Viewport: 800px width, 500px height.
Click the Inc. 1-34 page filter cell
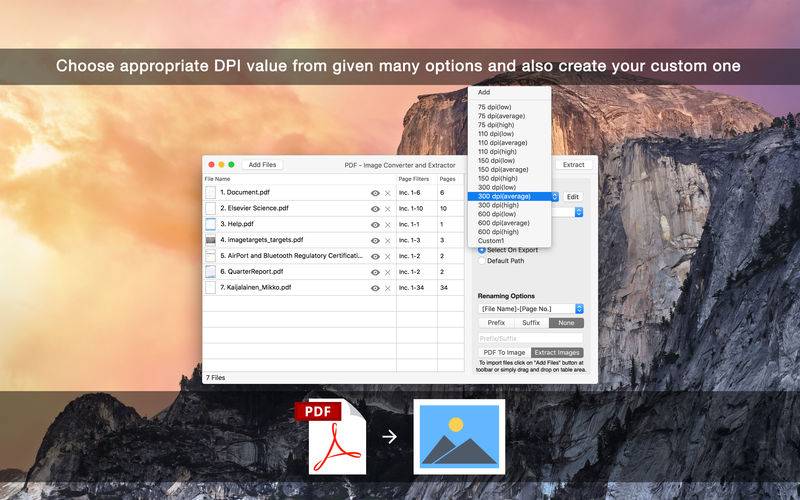tap(417, 288)
